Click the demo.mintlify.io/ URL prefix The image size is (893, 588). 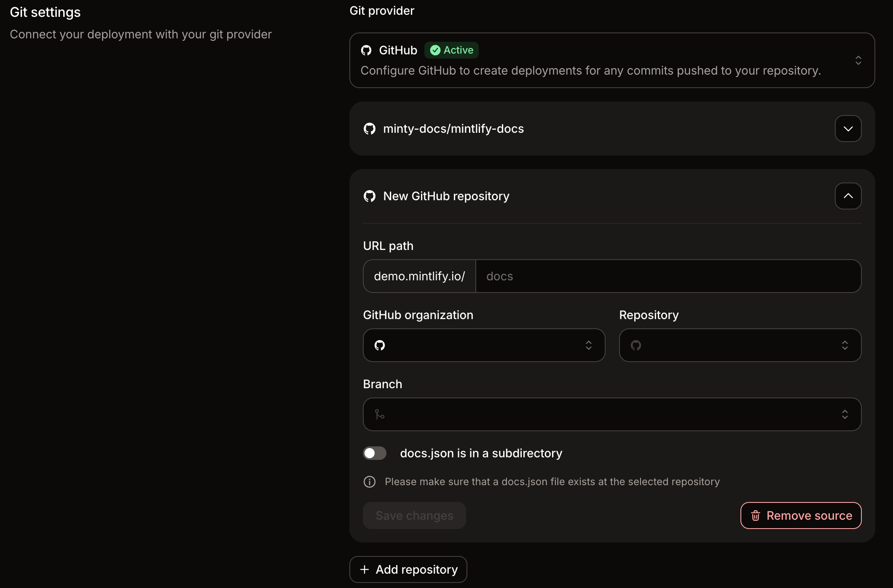(x=419, y=276)
